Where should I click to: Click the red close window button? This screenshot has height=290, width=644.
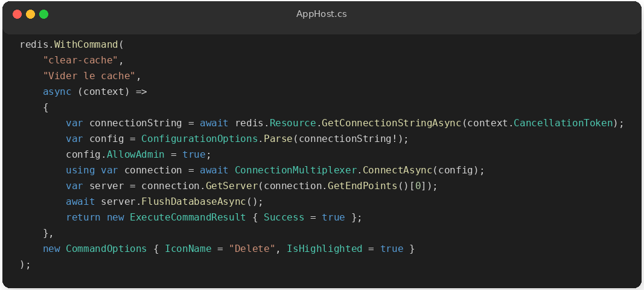click(x=18, y=14)
